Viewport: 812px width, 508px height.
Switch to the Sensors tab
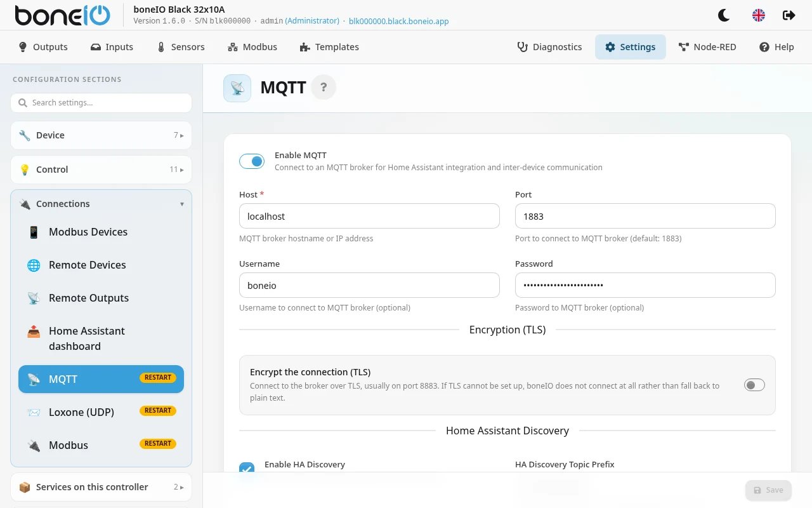pyautogui.click(x=180, y=47)
